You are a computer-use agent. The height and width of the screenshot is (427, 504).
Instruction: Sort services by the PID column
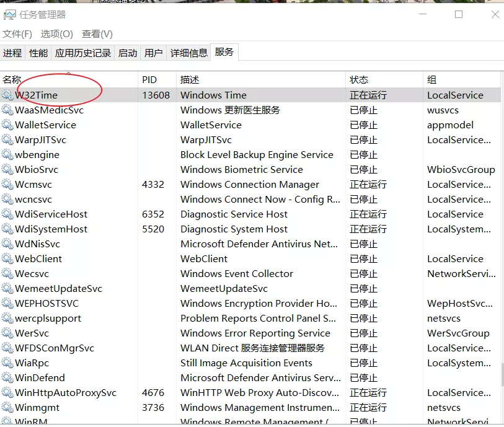pyautogui.click(x=149, y=79)
